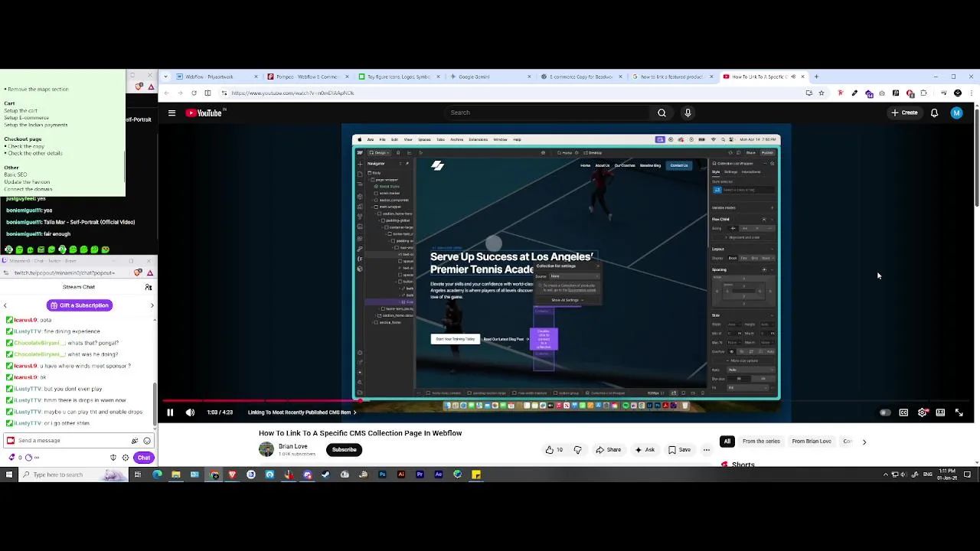Open YouTube notifications bell
This screenshot has width=980, height=551.
coord(934,112)
